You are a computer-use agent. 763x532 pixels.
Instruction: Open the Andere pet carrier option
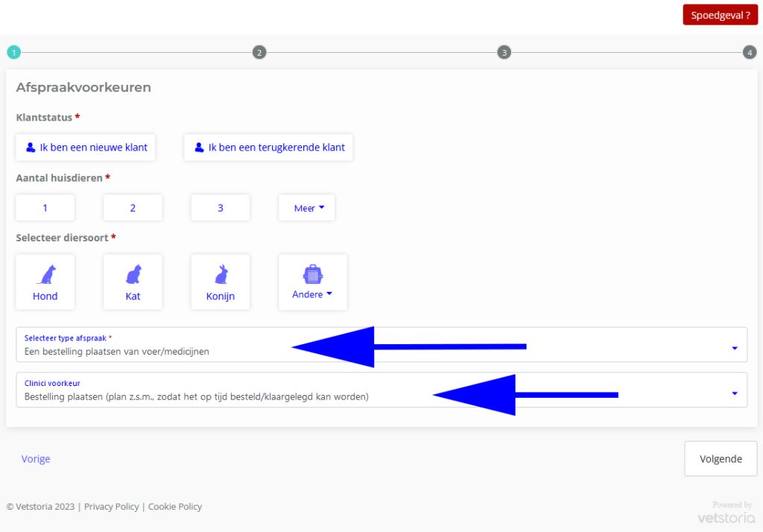pos(312,274)
